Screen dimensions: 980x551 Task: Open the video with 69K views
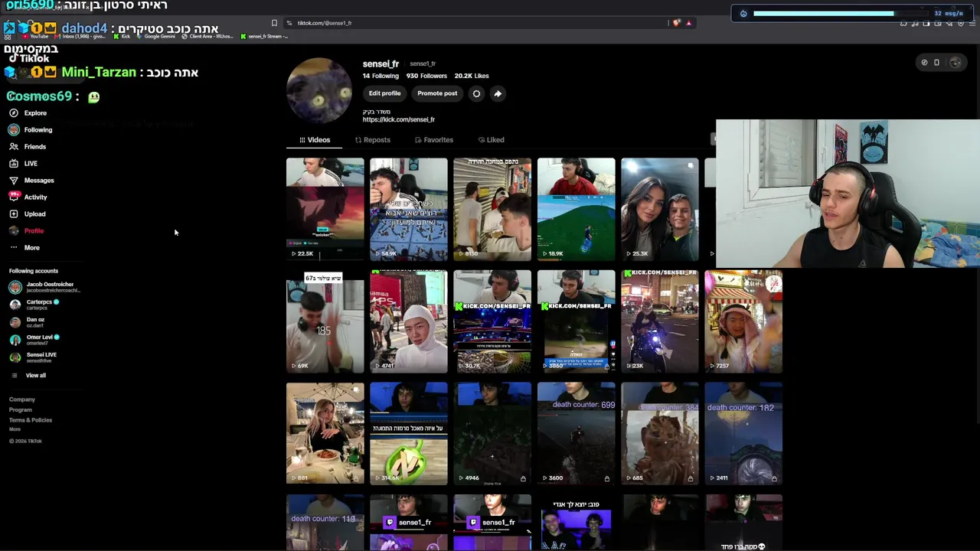[325, 321]
